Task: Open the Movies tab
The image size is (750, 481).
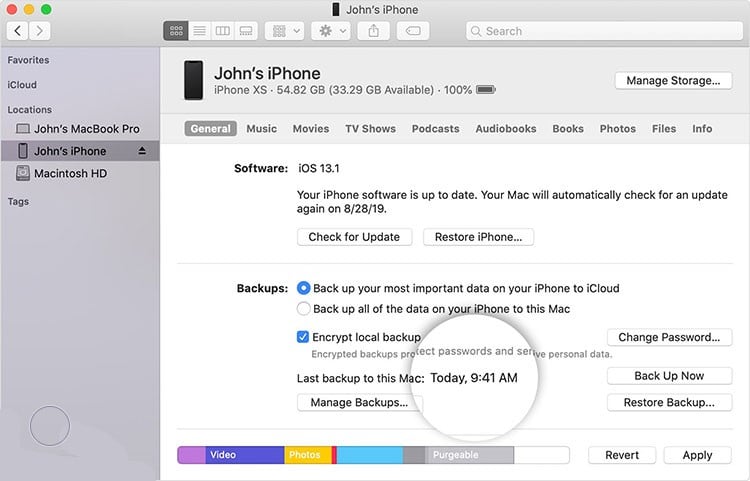Action: pyautogui.click(x=311, y=129)
